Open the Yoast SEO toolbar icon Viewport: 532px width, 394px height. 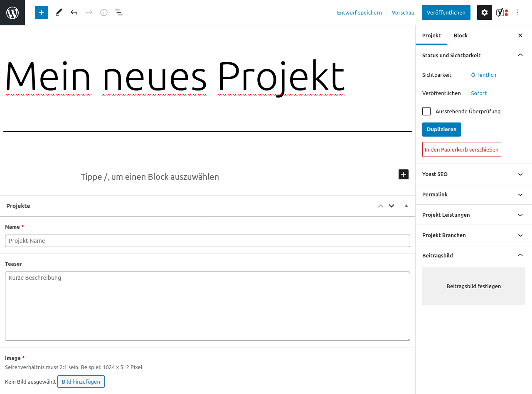coord(502,12)
